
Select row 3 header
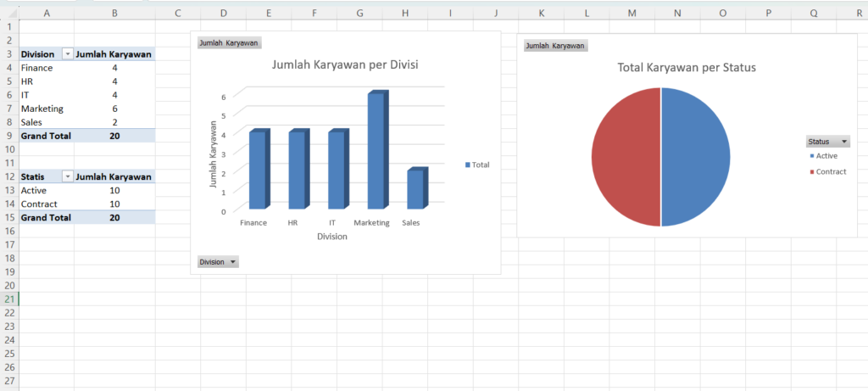coord(9,54)
